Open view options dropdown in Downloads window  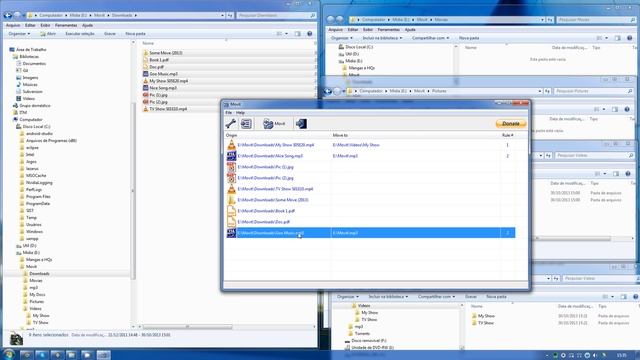[286, 34]
